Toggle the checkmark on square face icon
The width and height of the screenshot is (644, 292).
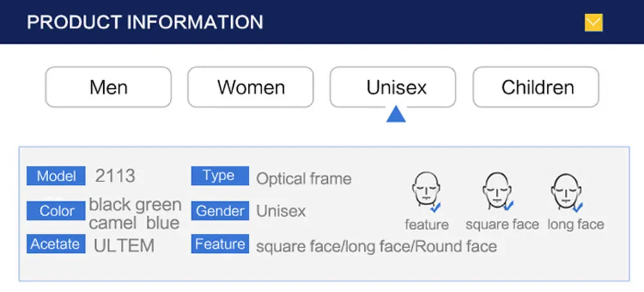508,205
